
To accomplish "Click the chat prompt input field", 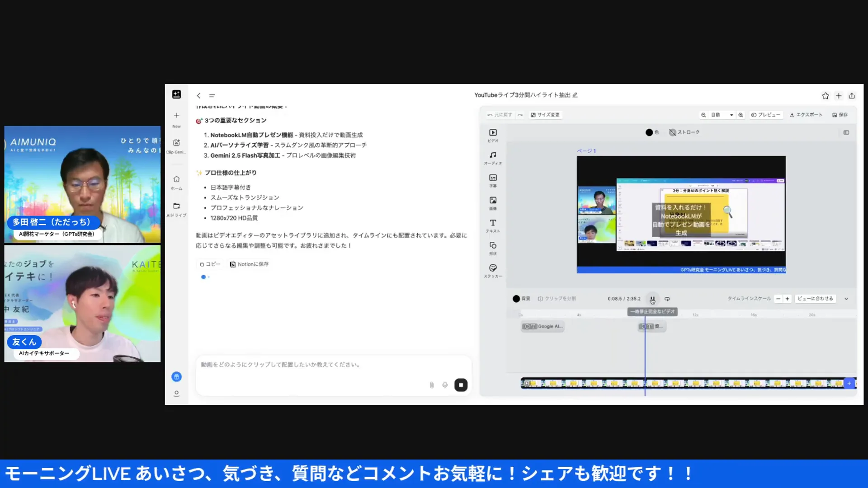I will [x=334, y=365].
